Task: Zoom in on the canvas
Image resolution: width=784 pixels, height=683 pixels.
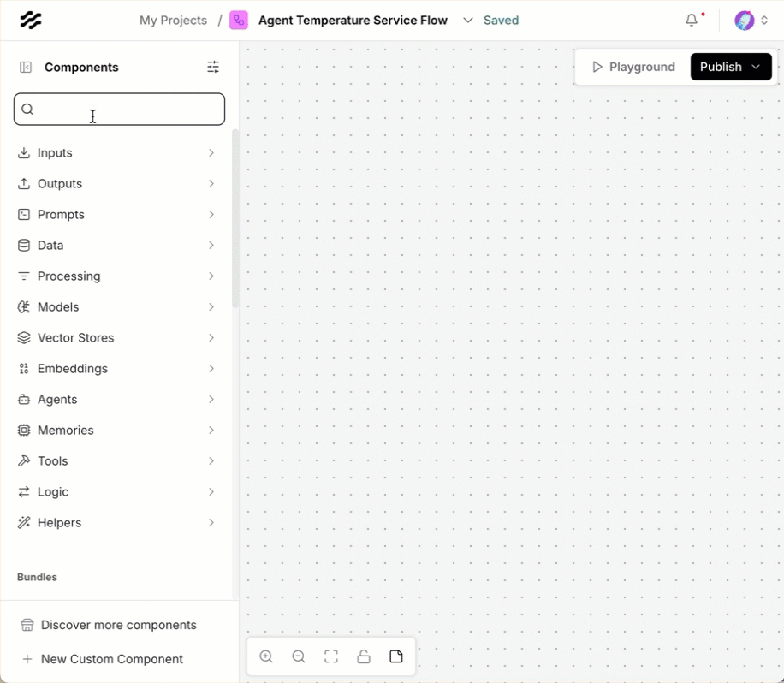Action: pyautogui.click(x=265, y=656)
